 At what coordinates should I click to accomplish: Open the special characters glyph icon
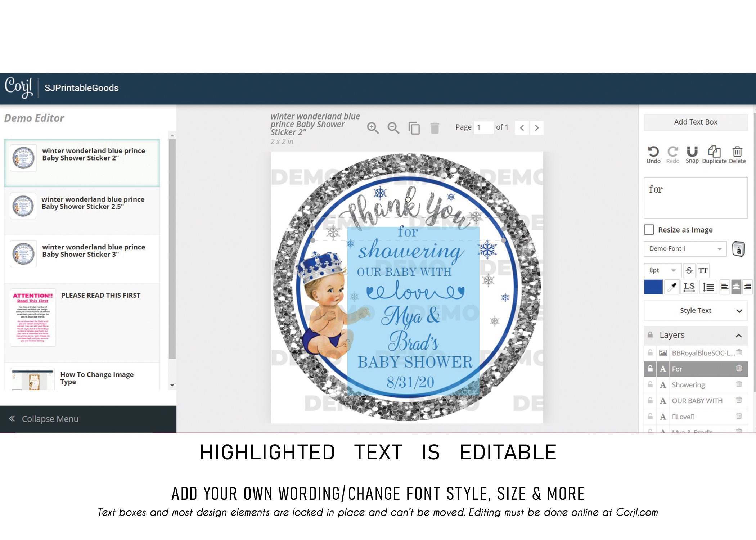click(738, 249)
